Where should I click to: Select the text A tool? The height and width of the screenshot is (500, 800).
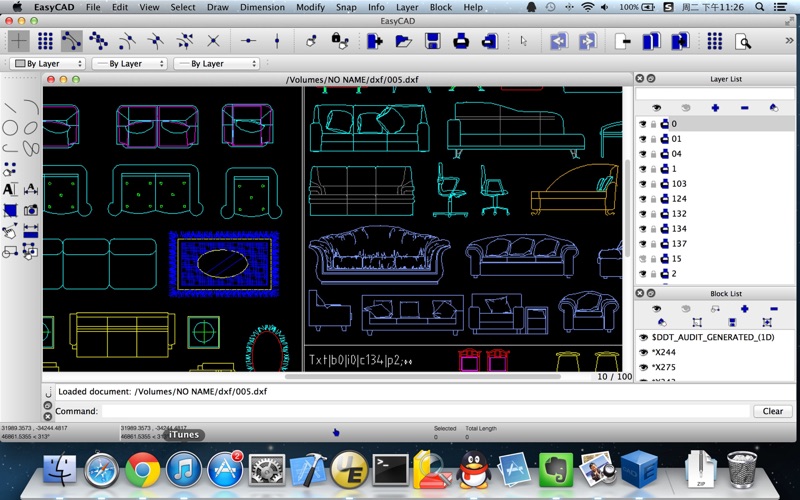(x=10, y=189)
